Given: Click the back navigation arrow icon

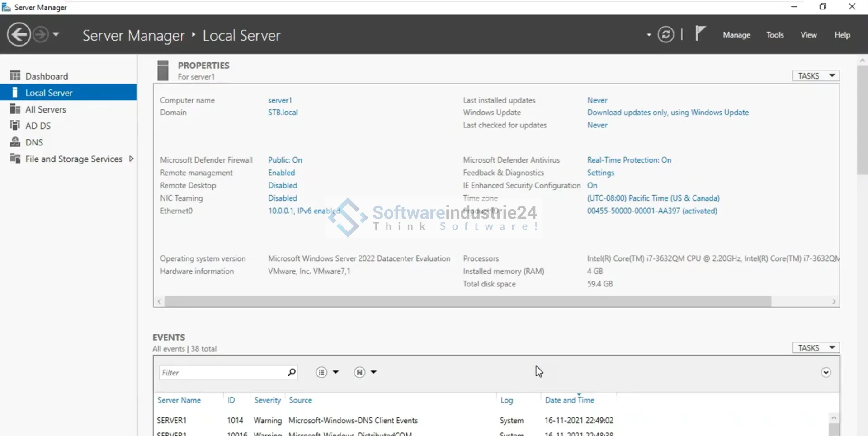Looking at the screenshot, I should (x=19, y=35).
